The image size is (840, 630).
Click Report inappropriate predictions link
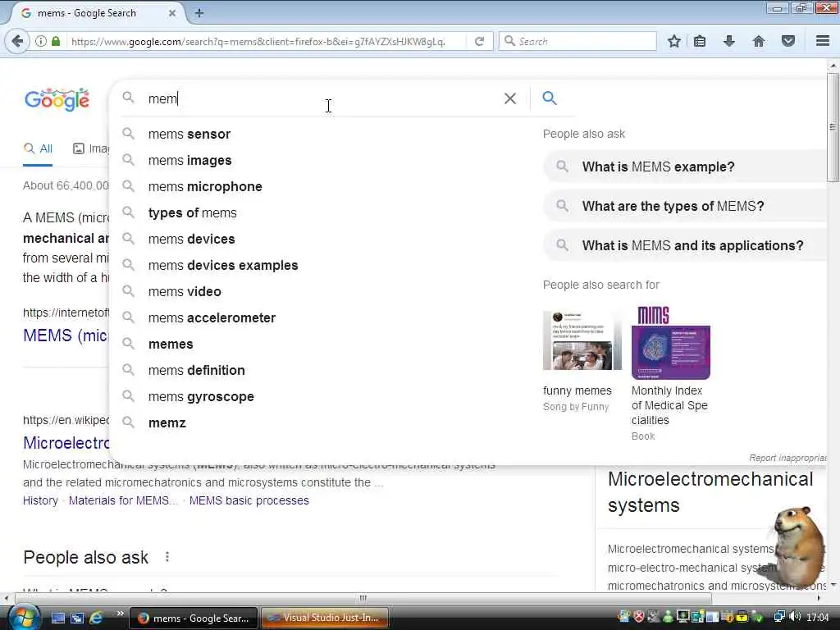787,458
